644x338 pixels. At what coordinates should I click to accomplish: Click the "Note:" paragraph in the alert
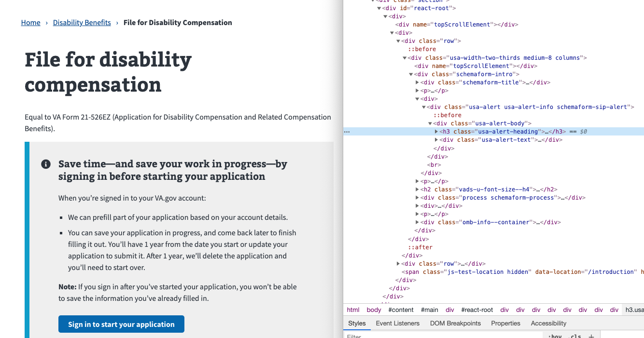click(x=178, y=293)
